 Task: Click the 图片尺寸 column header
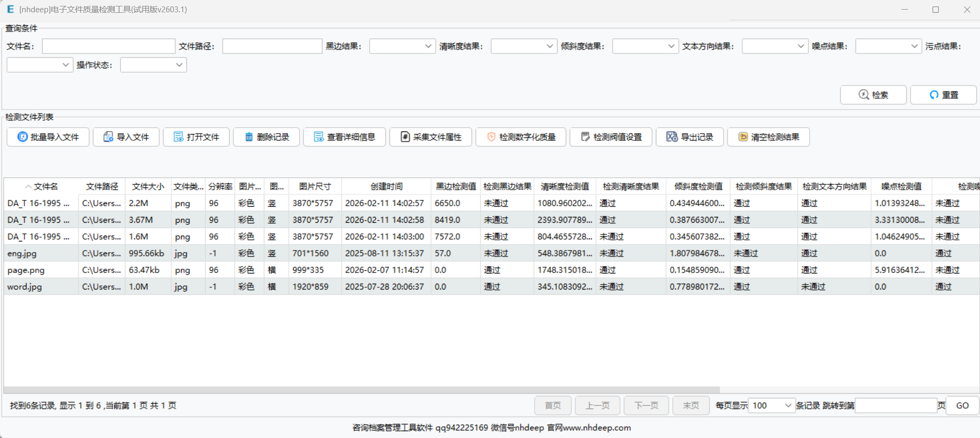click(315, 186)
